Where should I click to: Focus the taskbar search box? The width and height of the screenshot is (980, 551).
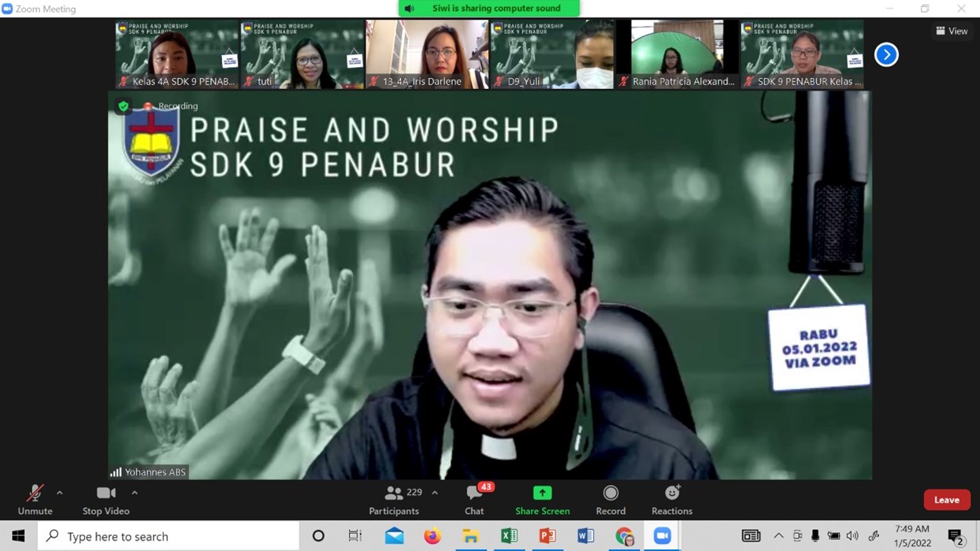click(x=169, y=536)
